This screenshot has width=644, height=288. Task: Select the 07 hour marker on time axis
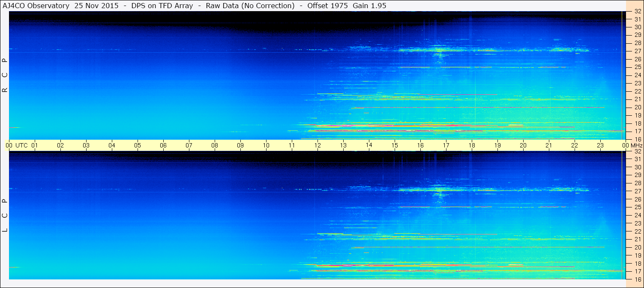[189, 145]
